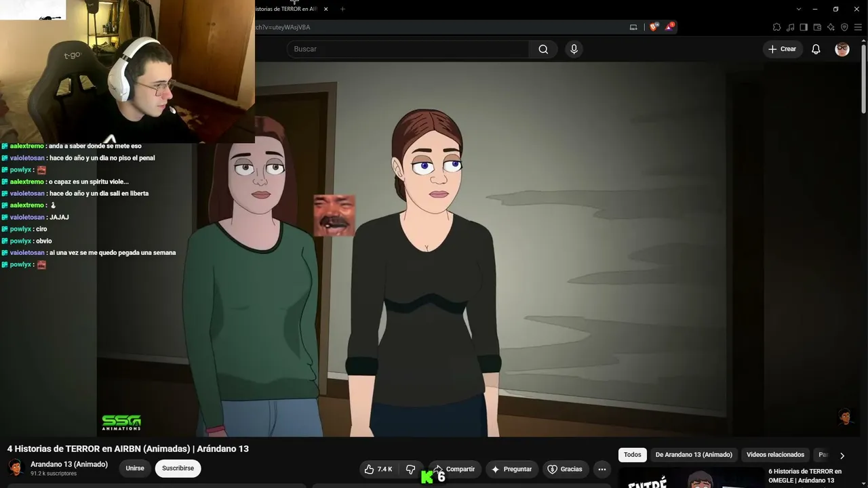This screenshot has height=488, width=868.
Task: Switch to the Historias de TERROR browser tab
Action: pyautogui.click(x=287, y=9)
